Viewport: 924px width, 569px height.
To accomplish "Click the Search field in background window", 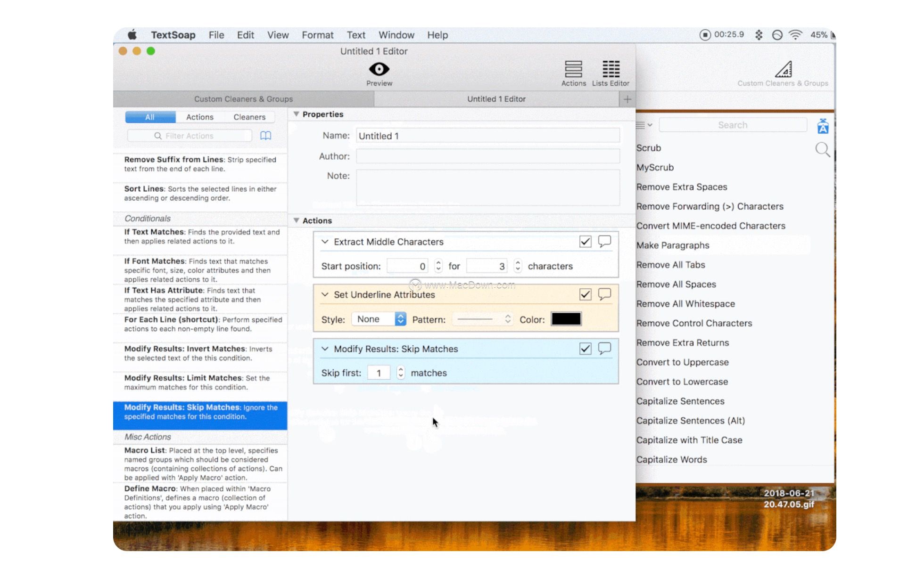I will tap(733, 125).
